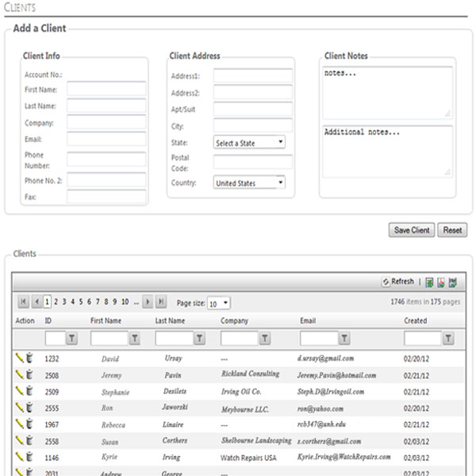Delete client 2508 Jeremy Pavin trash icon

point(29,374)
